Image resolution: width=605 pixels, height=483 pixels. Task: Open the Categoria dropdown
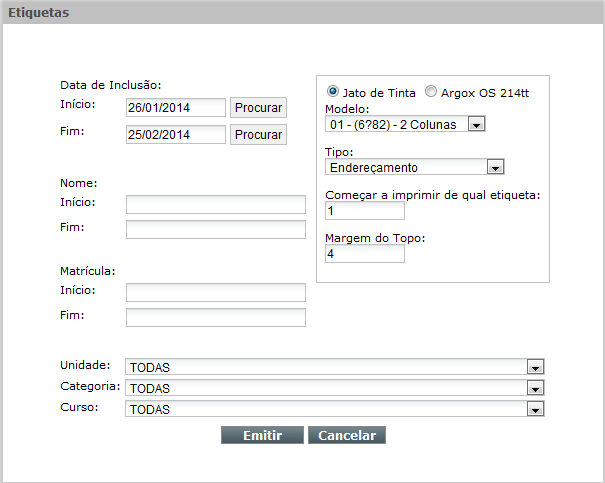tap(335, 388)
